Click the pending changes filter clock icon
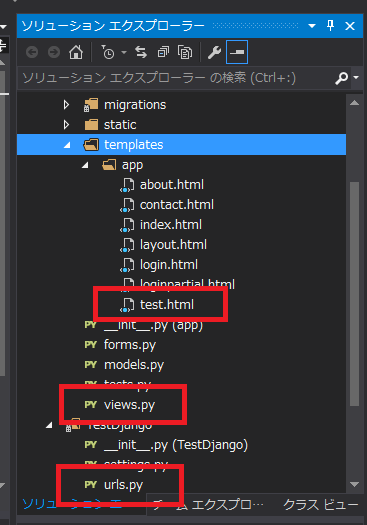Screen dimensions: 367x525 (x=108, y=52)
